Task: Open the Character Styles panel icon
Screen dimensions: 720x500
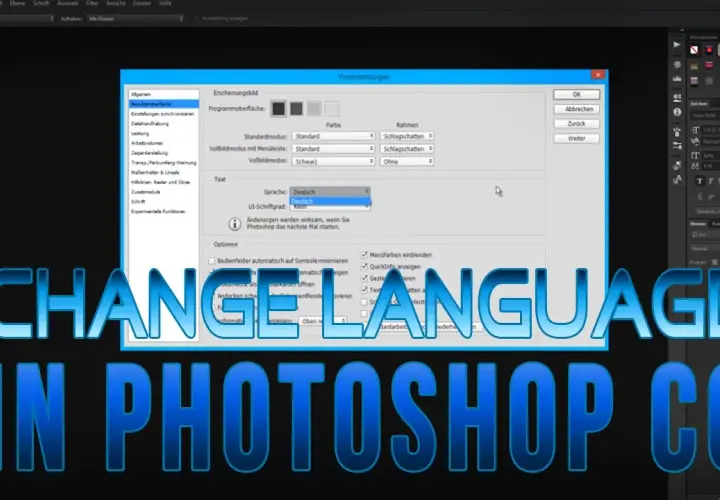Action: click(x=677, y=180)
